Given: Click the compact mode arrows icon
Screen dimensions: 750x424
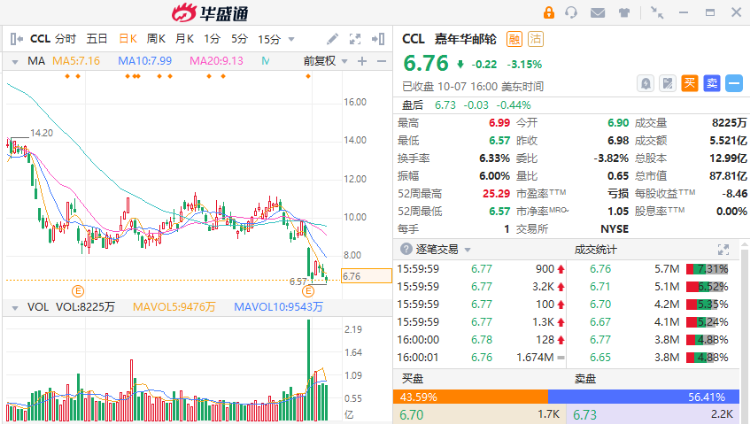Looking at the screenshot, I should pos(657,13).
